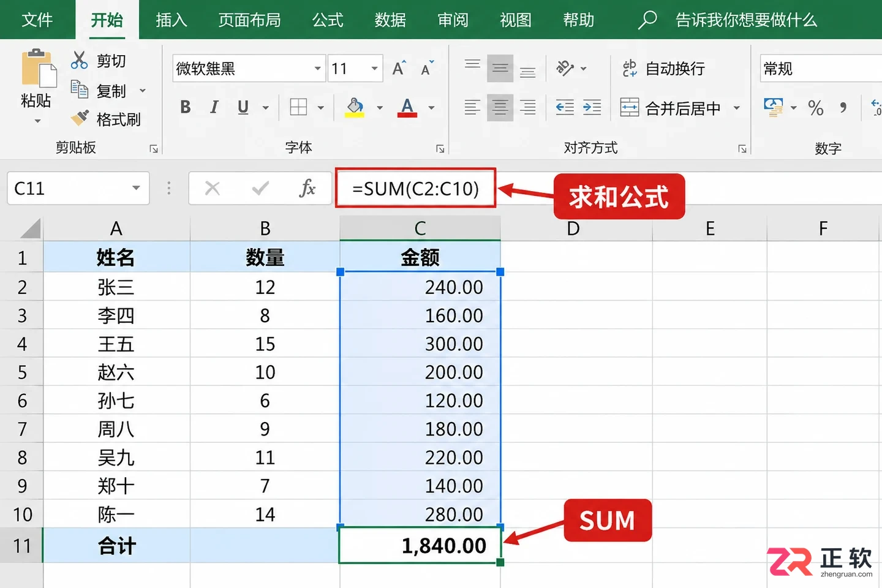Apply comma style

pyautogui.click(x=843, y=108)
